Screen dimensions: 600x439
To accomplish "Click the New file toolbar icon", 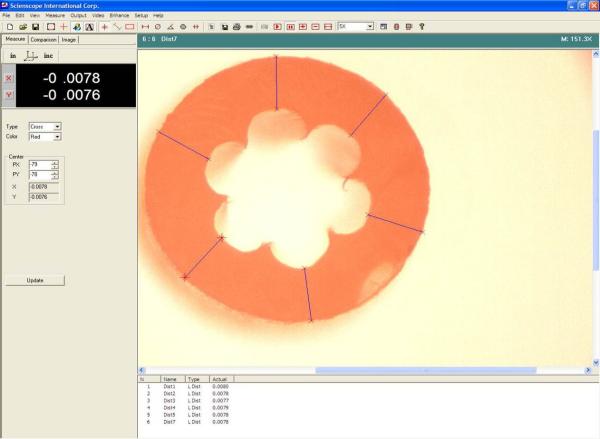I will pos(8,26).
